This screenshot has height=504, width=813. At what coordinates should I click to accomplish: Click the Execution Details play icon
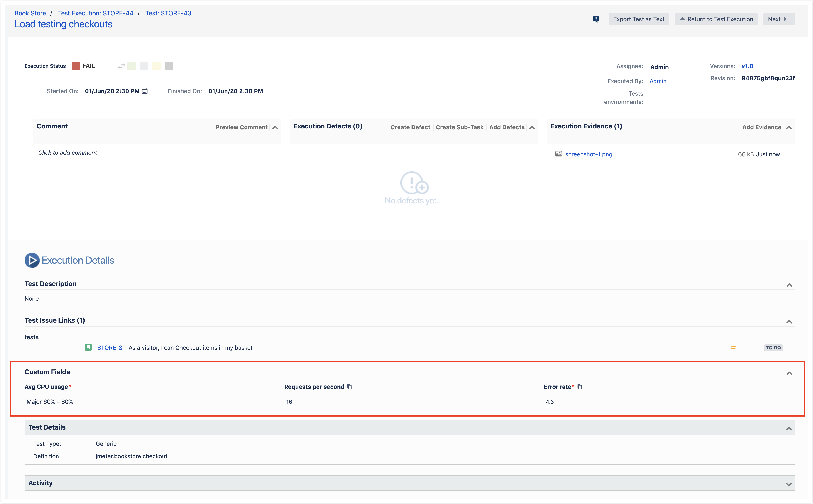coord(32,260)
